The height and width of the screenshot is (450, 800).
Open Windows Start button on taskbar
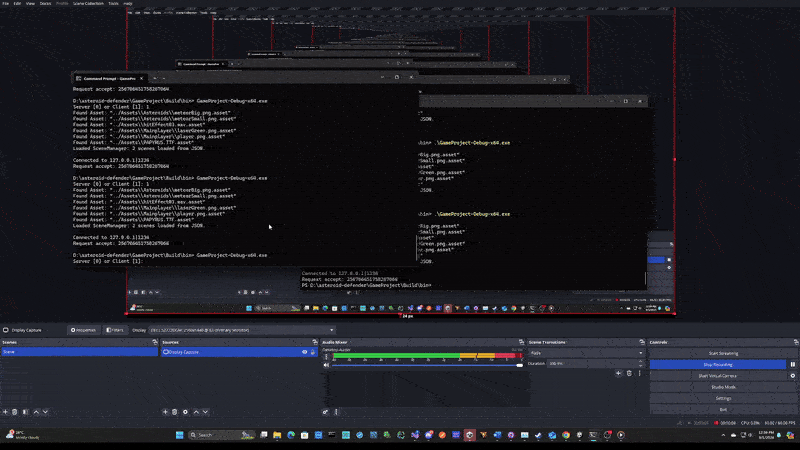coord(180,435)
